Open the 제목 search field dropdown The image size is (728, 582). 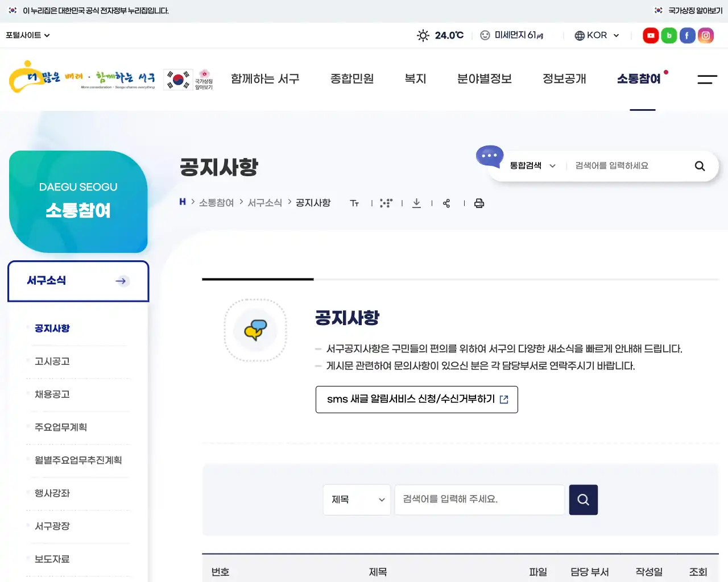[357, 500]
